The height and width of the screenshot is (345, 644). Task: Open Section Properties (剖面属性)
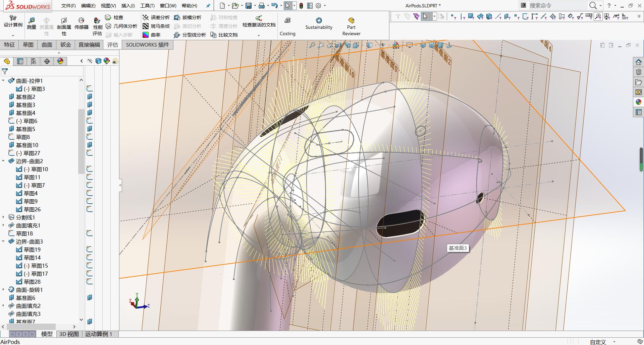(x=64, y=26)
